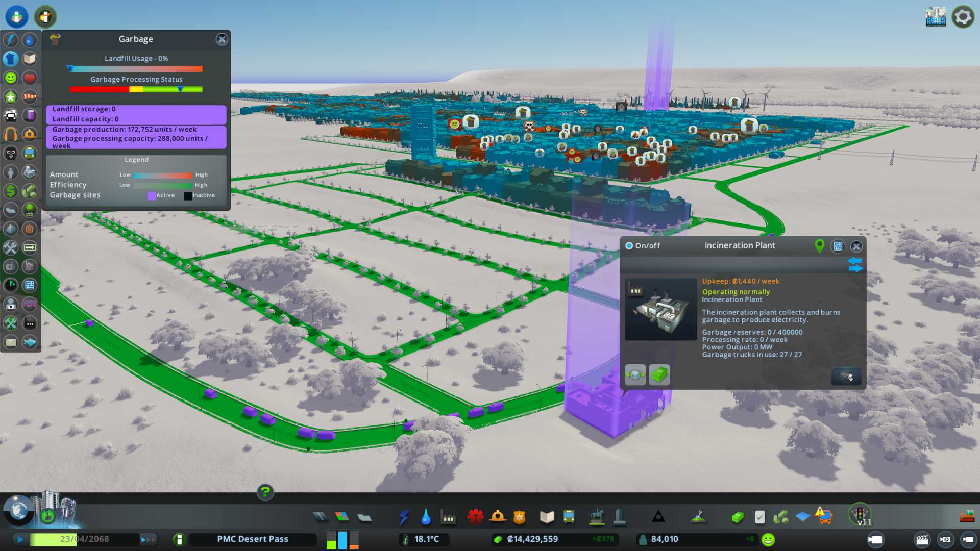Viewport: 980px width, 551px height.
Task: Open the Health info view heart icon
Action: (30, 78)
